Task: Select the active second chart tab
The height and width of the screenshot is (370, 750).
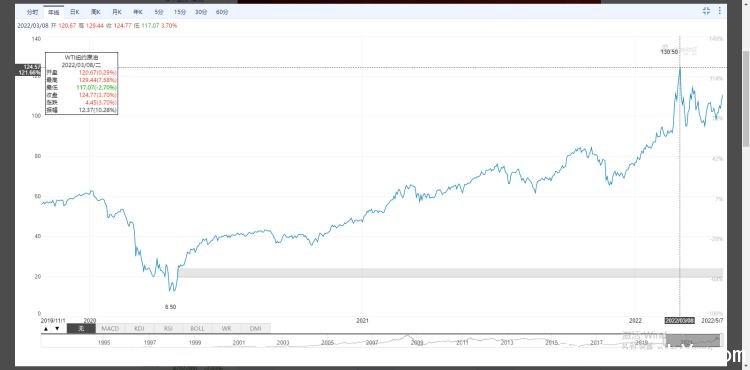Action: coord(53,12)
